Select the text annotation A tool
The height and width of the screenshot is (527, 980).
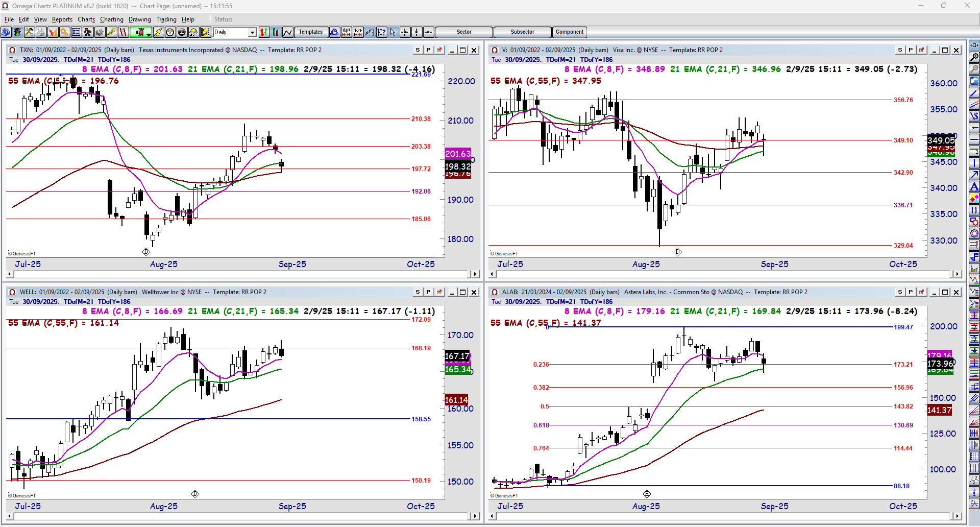(974, 187)
